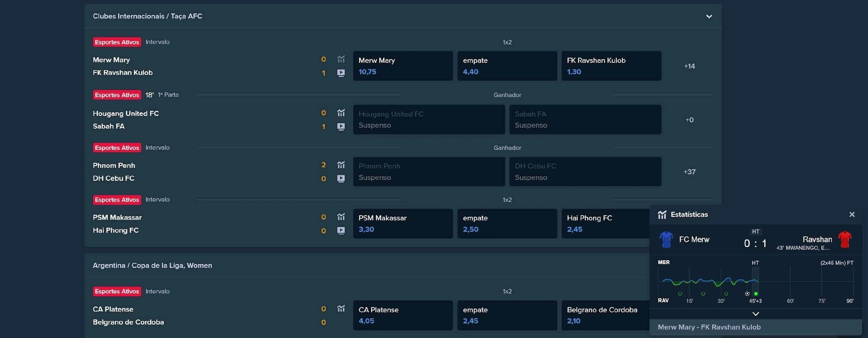Close the Estatísticas panel
Screen dimensions: 868x338
pyautogui.click(x=852, y=214)
